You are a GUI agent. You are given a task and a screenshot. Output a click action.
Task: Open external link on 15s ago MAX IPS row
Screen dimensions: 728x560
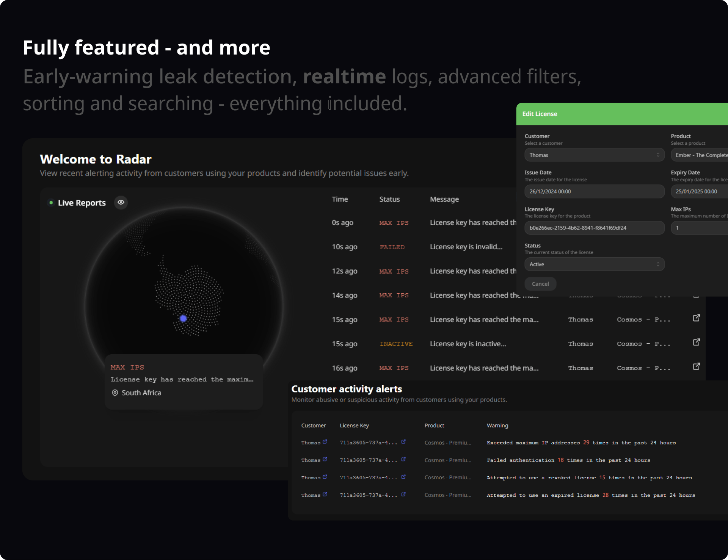pos(696,318)
